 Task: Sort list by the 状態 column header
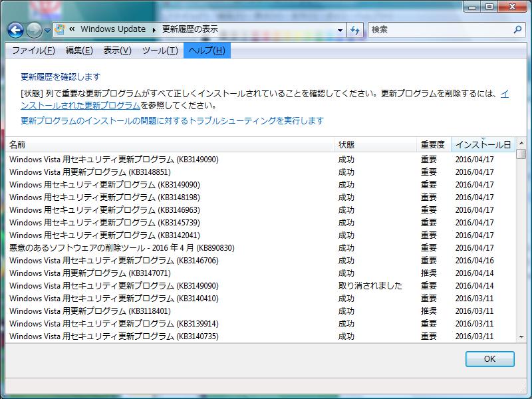coord(346,144)
